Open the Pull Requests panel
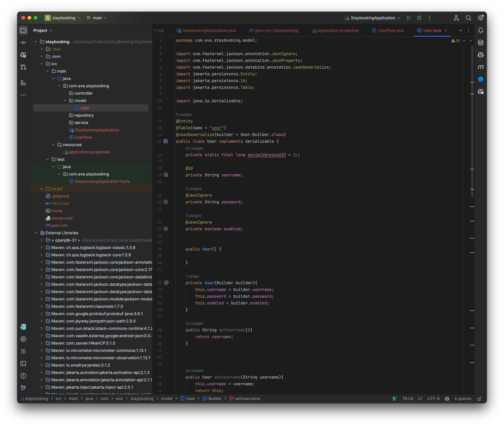 [x=23, y=67]
